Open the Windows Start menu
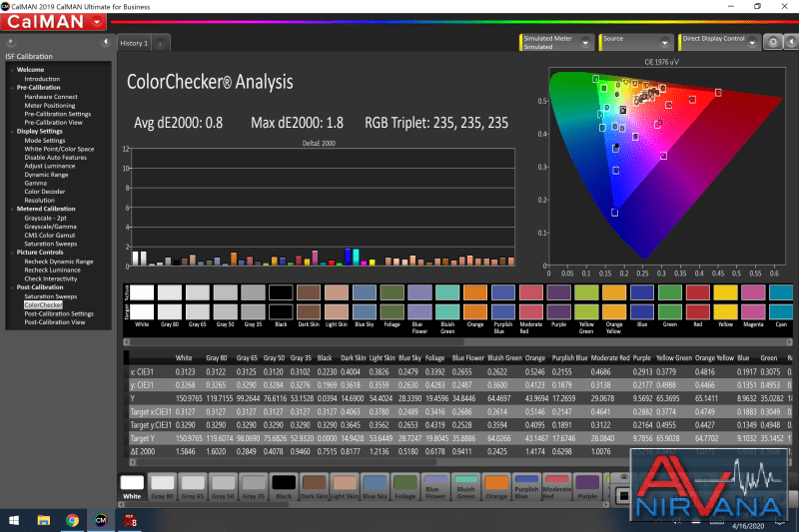This screenshot has height=532, width=799. pos(14,520)
